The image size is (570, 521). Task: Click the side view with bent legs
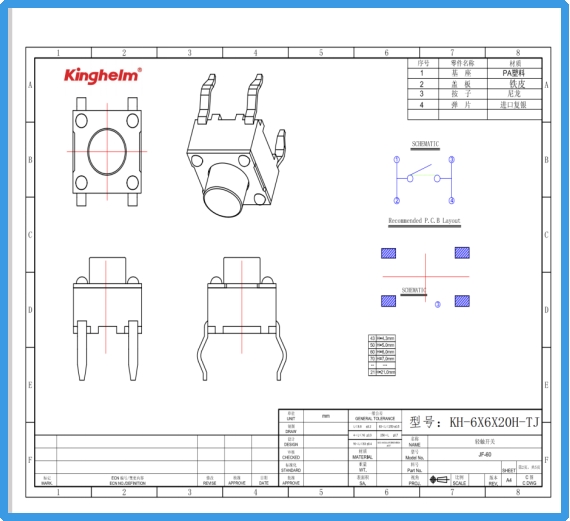[x=242, y=319]
